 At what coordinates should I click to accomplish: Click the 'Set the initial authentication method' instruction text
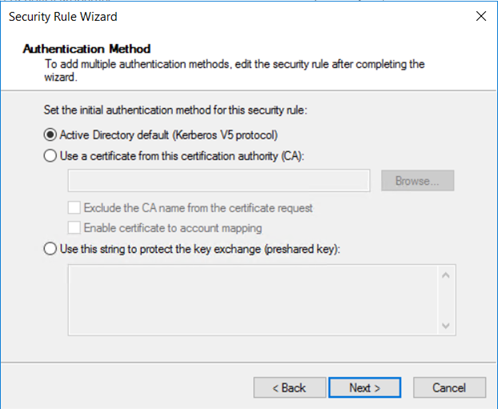pos(175,110)
